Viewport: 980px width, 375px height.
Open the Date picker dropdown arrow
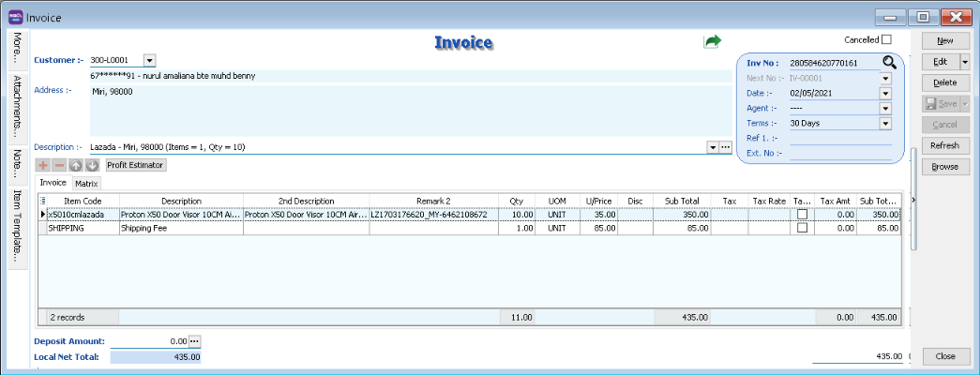pos(884,93)
